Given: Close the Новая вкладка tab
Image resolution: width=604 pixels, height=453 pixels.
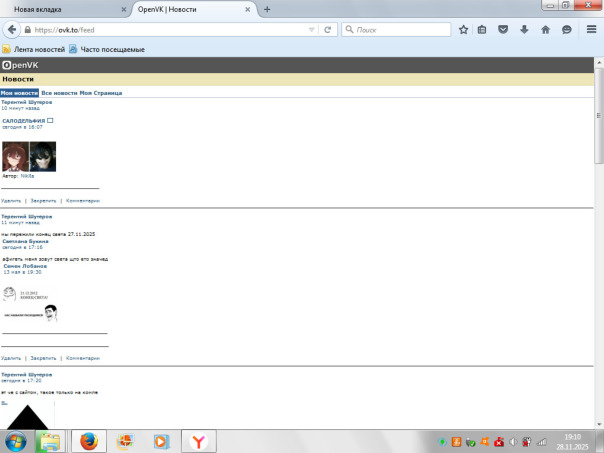Looking at the screenshot, I should 124,10.
